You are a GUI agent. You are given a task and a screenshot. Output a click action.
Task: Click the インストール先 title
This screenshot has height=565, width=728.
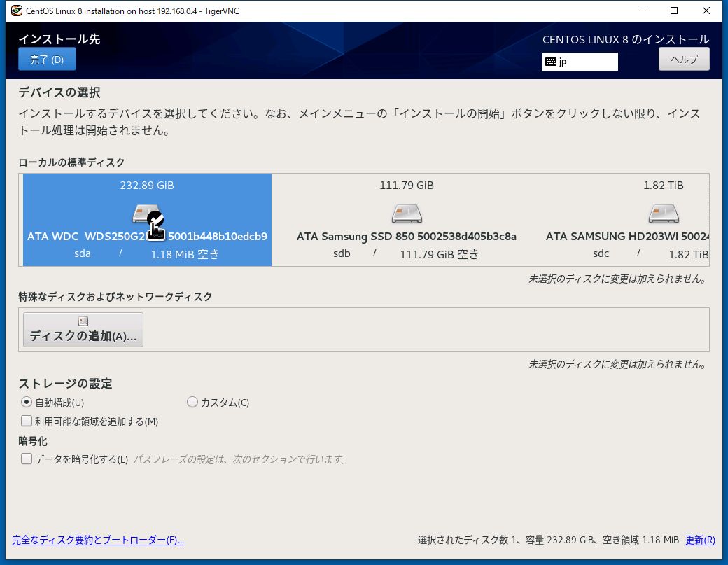[x=59, y=39]
